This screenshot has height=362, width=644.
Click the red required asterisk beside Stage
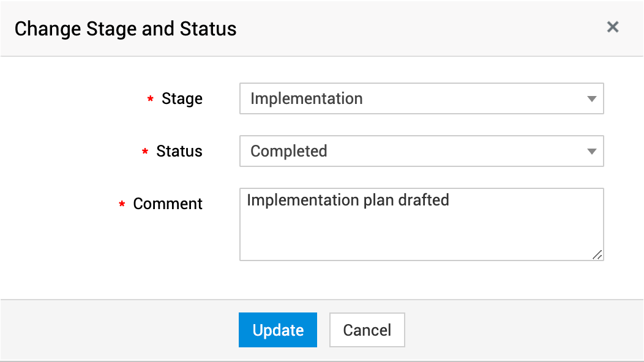[150, 100]
